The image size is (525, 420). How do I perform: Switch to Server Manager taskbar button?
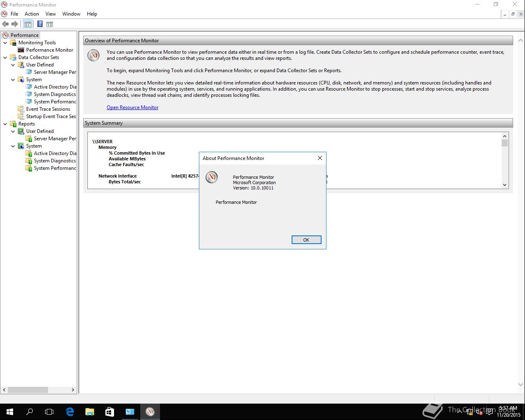(130, 412)
